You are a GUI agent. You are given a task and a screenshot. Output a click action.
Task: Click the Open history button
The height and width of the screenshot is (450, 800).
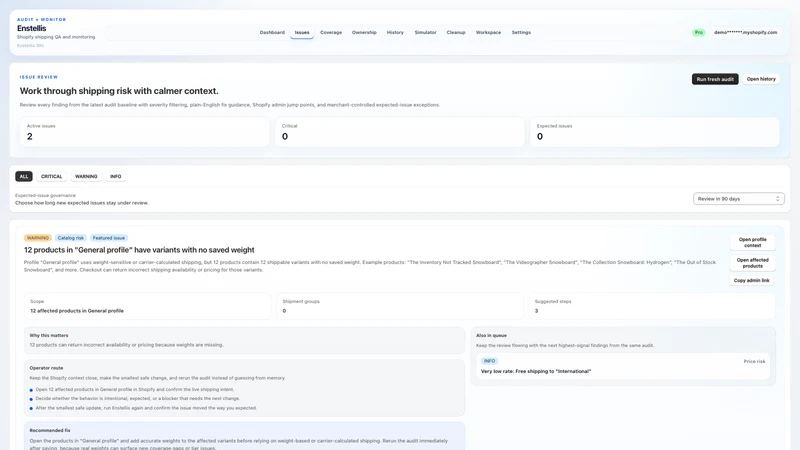coord(761,79)
